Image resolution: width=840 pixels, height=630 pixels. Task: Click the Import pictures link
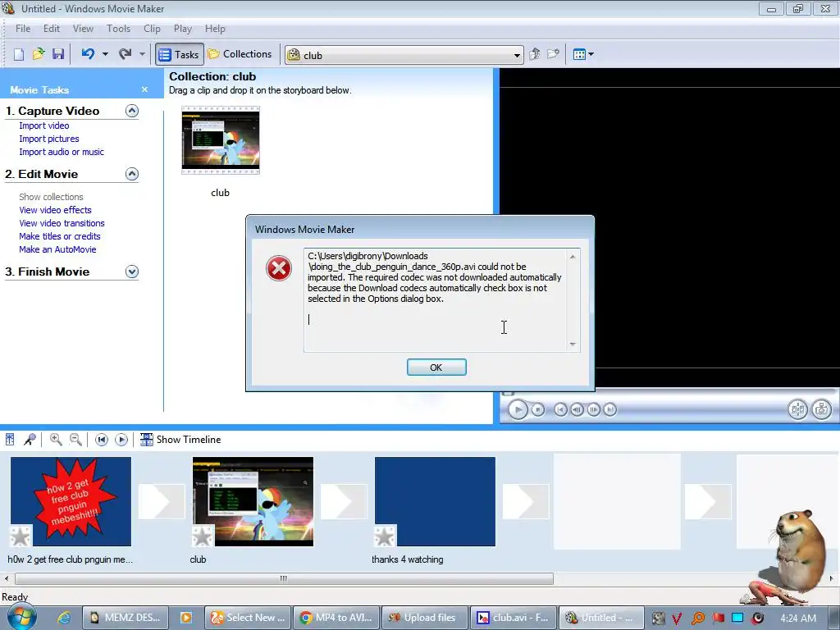coord(49,139)
